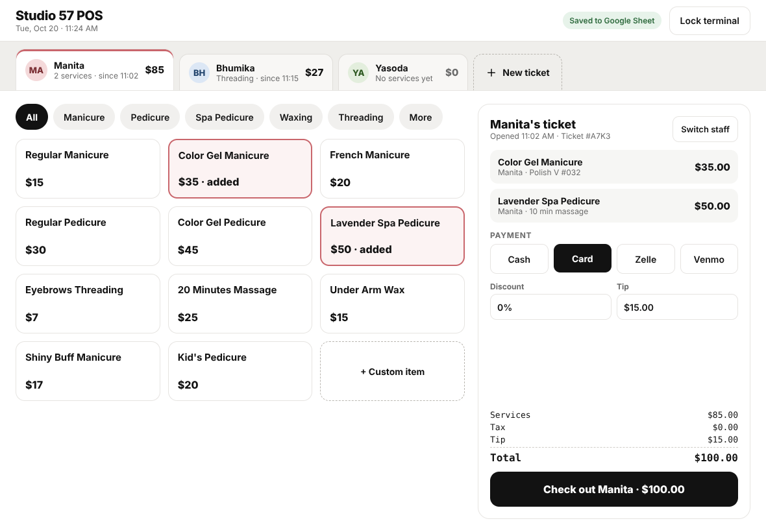Viewport: 766px width, 532px height.
Task: Add Kid's Pedicure for $20
Action: point(240,371)
